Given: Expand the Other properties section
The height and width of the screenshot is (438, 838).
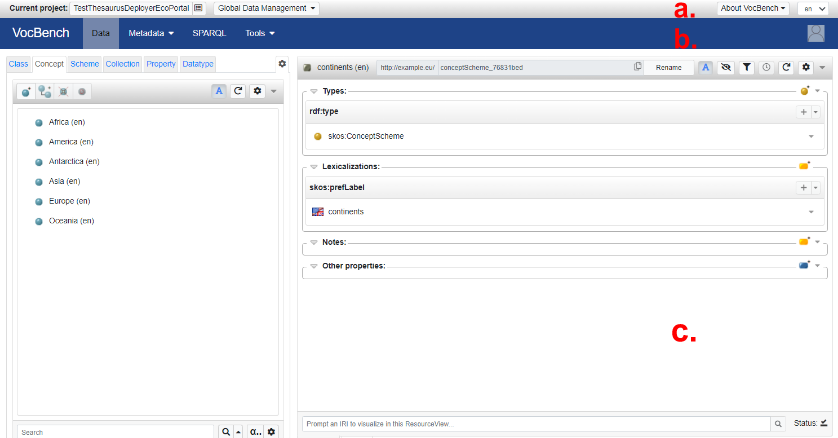Looking at the screenshot, I should coord(314,266).
